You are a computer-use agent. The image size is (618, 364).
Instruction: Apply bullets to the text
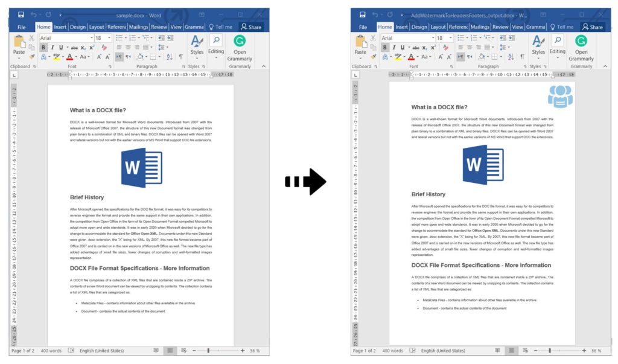118,38
